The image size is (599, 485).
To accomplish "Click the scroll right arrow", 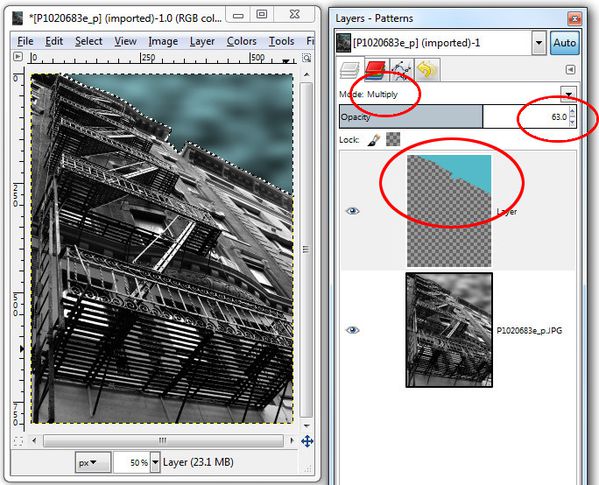I will tap(292, 441).
